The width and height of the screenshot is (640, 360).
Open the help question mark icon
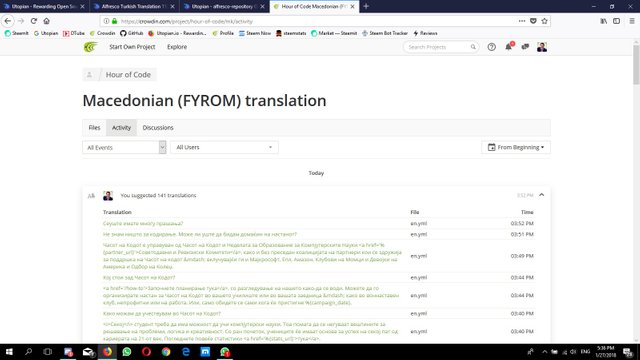click(x=491, y=47)
